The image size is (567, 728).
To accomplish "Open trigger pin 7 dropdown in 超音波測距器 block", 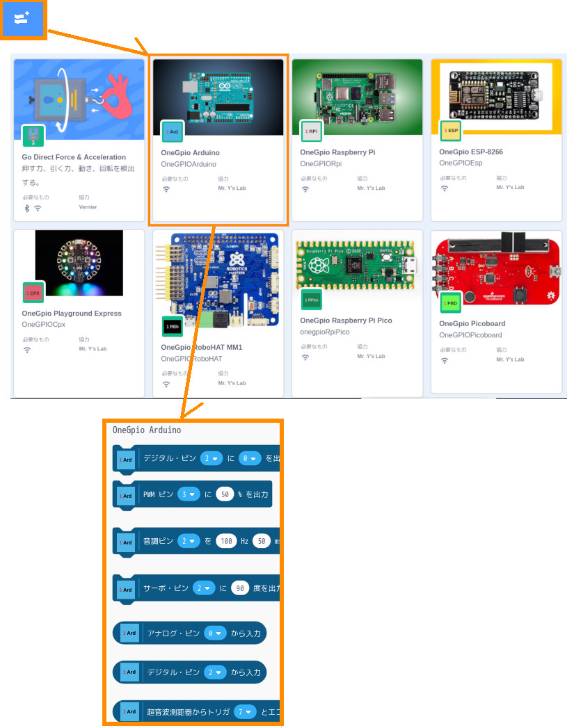I will (245, 712).
